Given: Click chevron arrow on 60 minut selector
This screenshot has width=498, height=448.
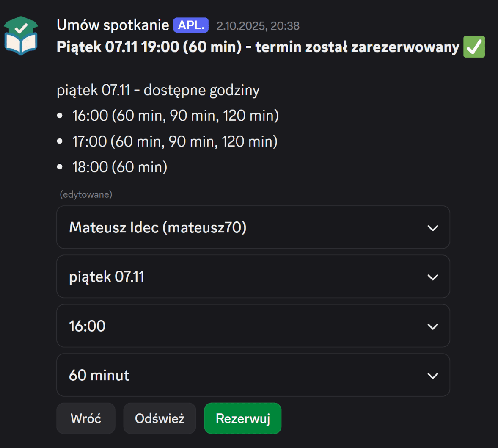Looking at the screenshot, I should [x=432, y=376].
